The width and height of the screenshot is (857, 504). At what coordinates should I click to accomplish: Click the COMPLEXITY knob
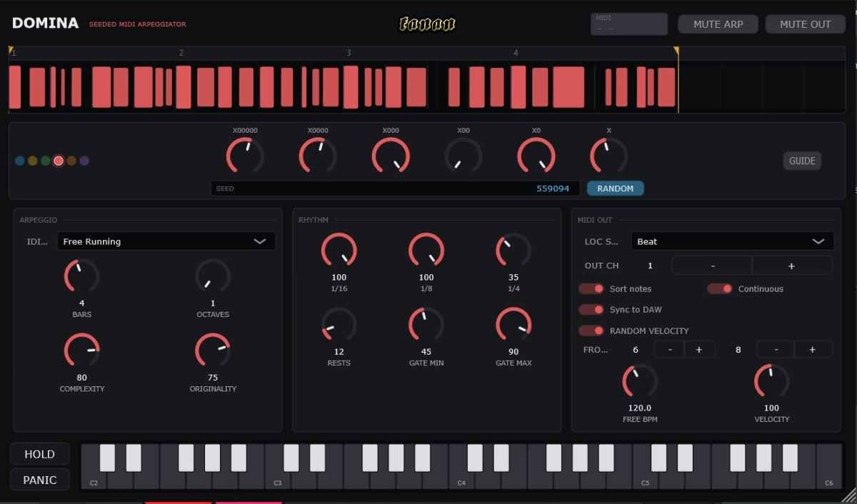tap(82, 351)
